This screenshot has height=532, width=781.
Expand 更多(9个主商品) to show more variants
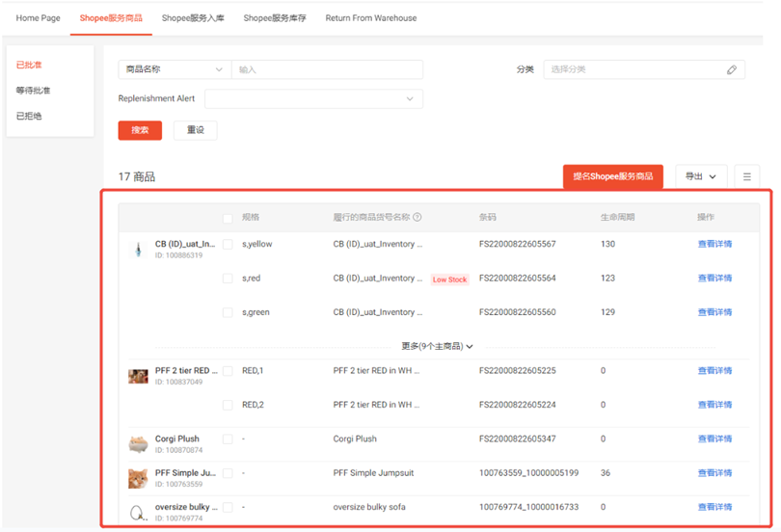[437, 346]
